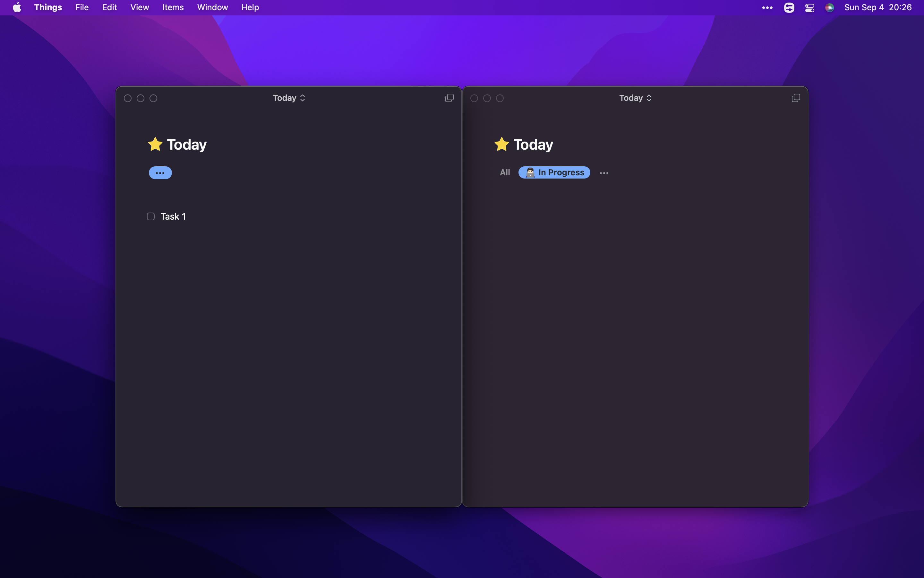
Task: Open new window icon in left window
Action: click(x=449, y=98)
